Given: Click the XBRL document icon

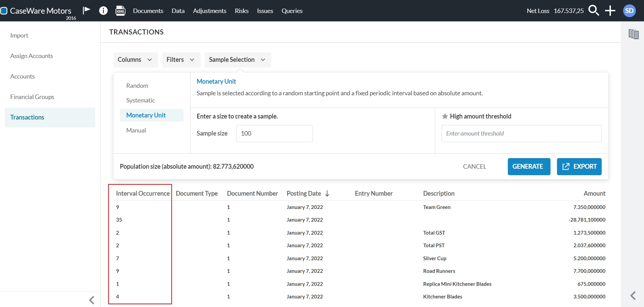Looking at the screenshot, I should coord(120,11).
